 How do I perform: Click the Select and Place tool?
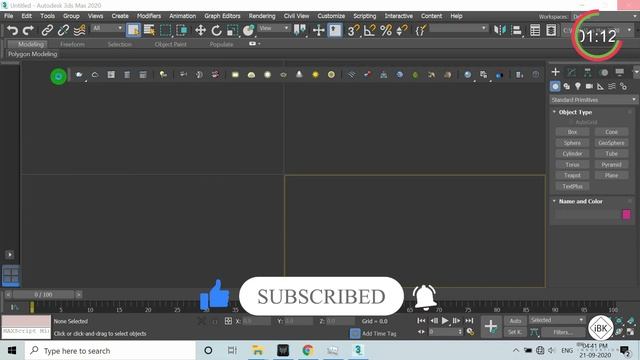248,30
